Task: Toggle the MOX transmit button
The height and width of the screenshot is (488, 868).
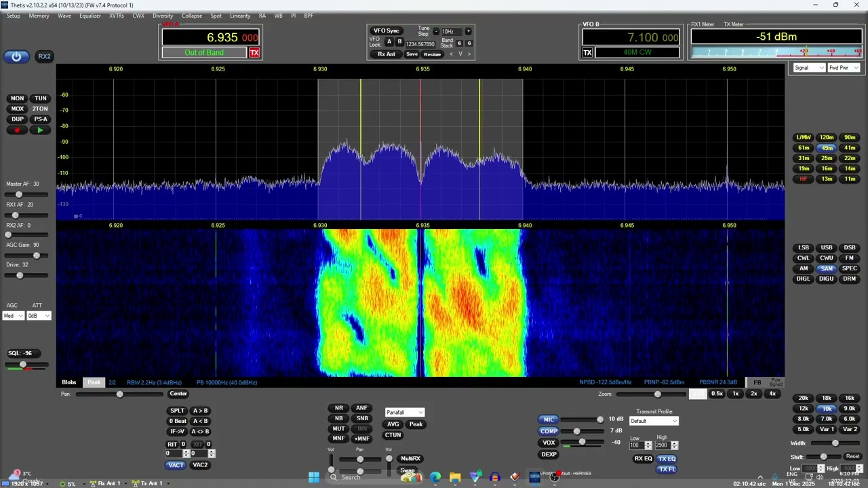Action: click(18, 108)
